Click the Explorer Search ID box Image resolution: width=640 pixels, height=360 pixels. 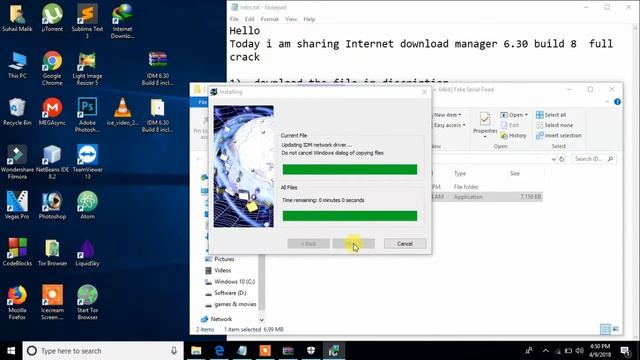(x=593, y=159)
